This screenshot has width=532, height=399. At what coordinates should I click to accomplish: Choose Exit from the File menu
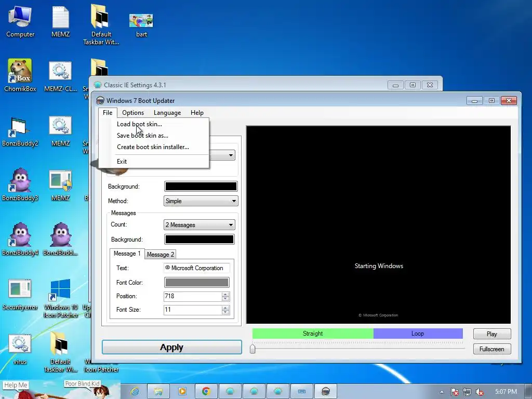pyautogui.click(x=154, y=162)
